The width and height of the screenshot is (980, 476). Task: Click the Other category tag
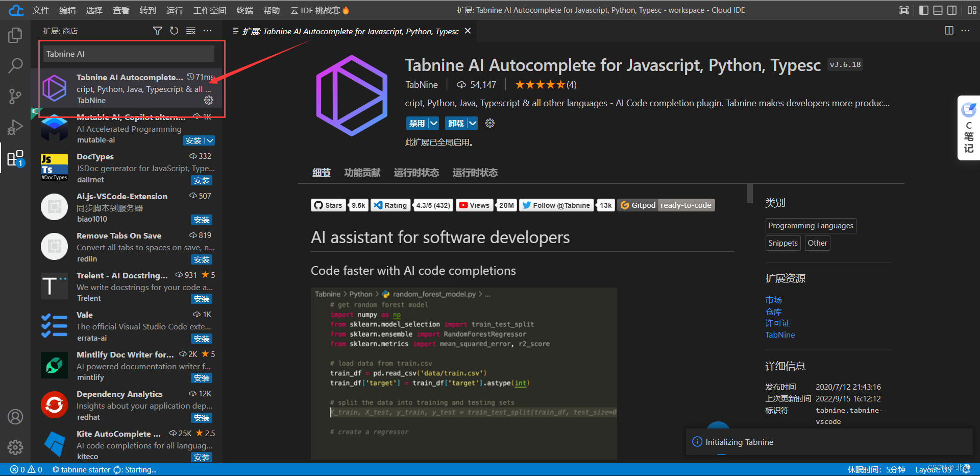pos(817,243)
